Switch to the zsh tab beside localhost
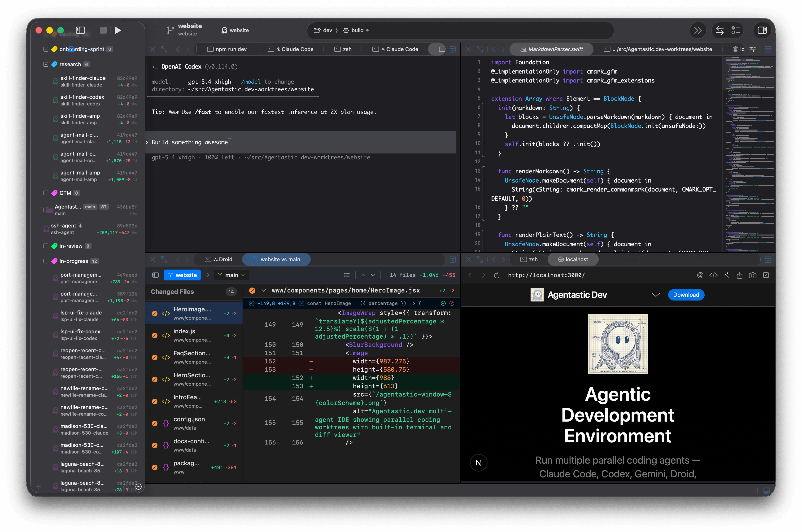 [x=529, y=260]
